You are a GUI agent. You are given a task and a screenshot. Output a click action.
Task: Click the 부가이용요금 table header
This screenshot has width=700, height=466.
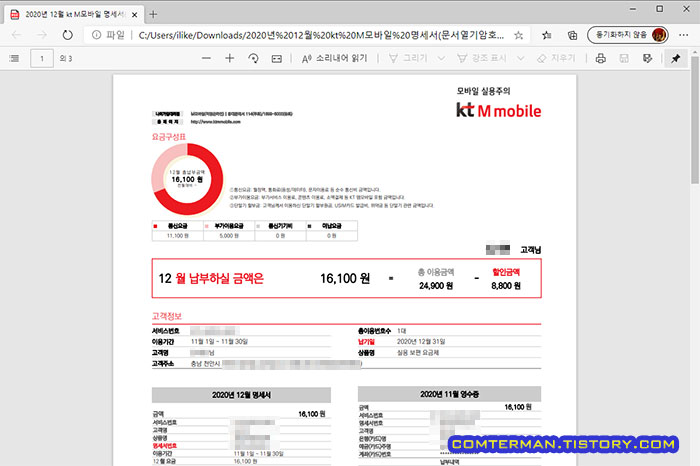[229, 226]
